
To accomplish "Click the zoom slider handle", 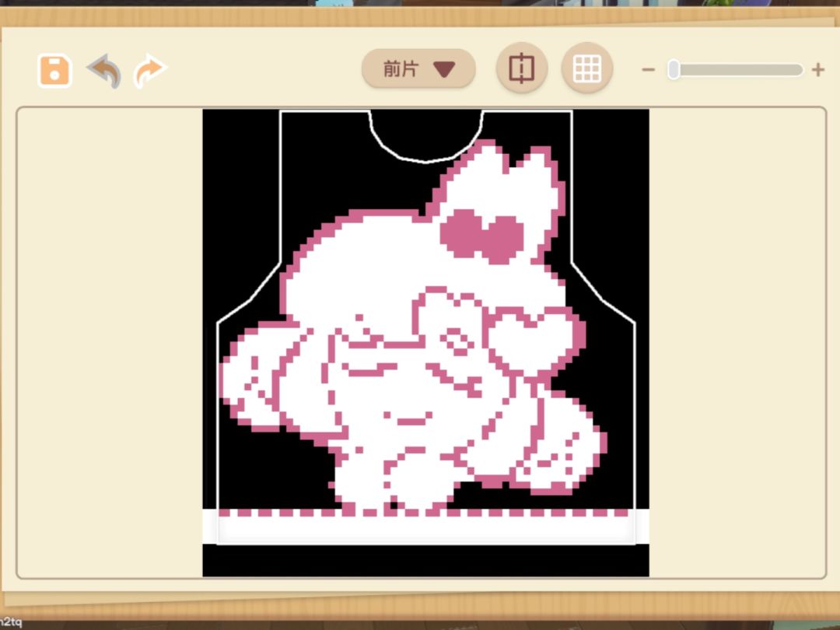I will click(674, 70).
